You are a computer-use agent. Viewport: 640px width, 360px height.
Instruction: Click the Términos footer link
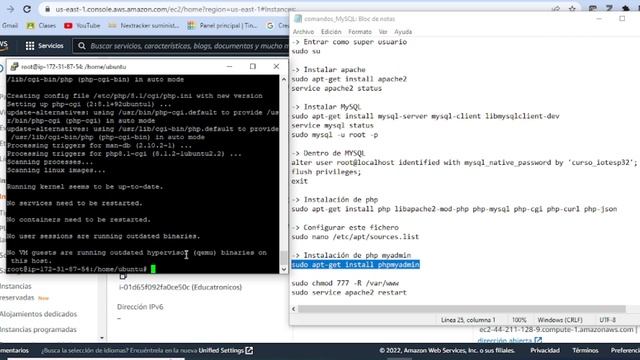(585, 350)
